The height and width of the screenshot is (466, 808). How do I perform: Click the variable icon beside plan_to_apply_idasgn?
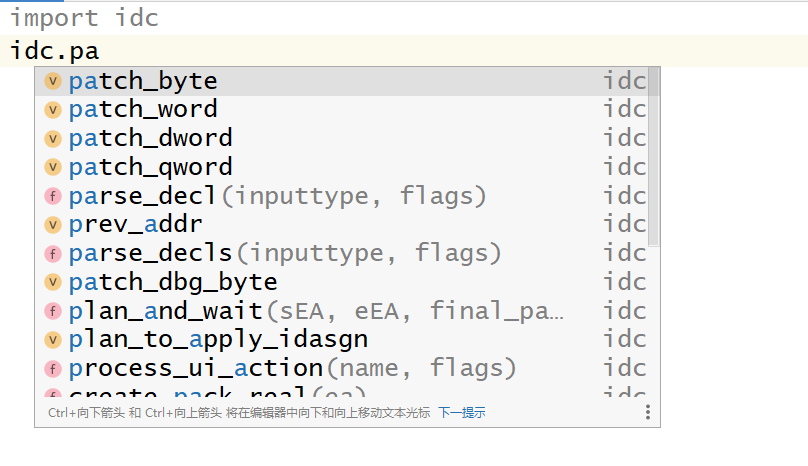pos(53,340)
